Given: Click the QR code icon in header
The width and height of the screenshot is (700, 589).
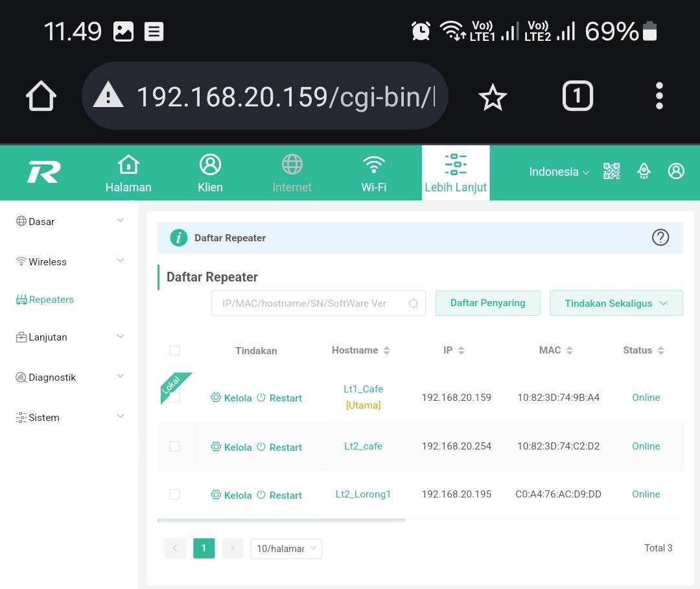Looking at the screenshot, I should coord(611,171).
